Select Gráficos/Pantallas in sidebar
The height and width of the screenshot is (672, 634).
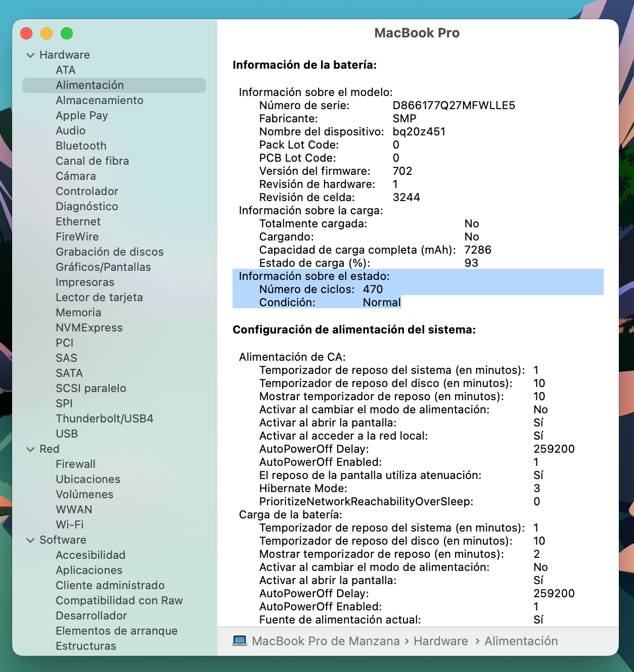pyautogui.click(x=103, y=267)
